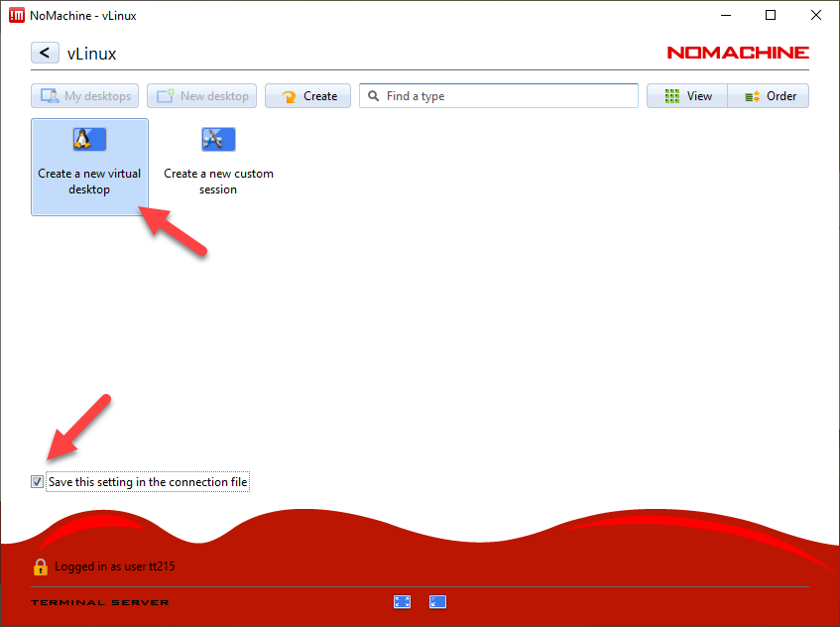Click the New desktop button
Viewport: 840px width, 627px height.
pyautogui.click(x=202, y=96)
